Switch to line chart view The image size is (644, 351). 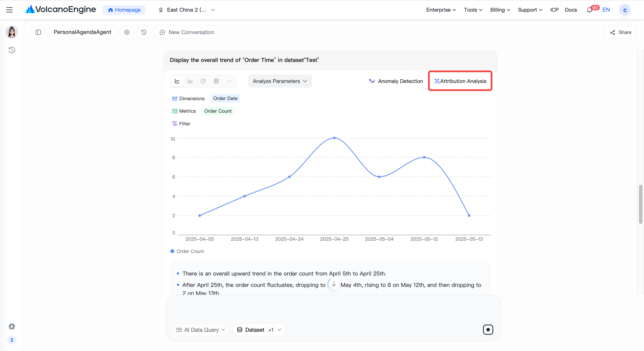(x=177, y=81)
